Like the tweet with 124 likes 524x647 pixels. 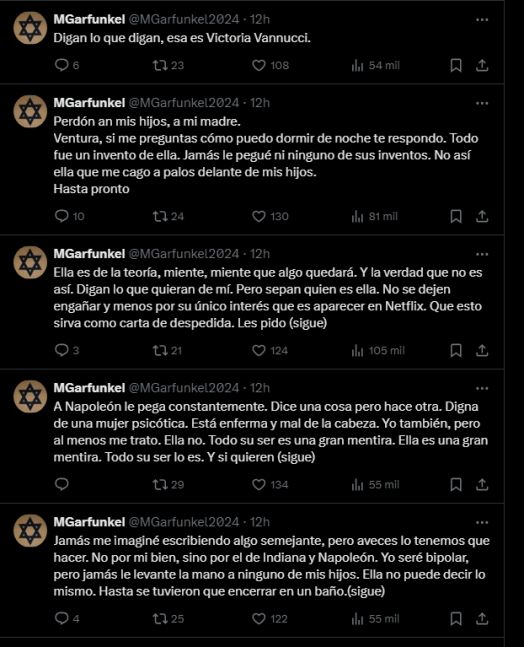259,351
